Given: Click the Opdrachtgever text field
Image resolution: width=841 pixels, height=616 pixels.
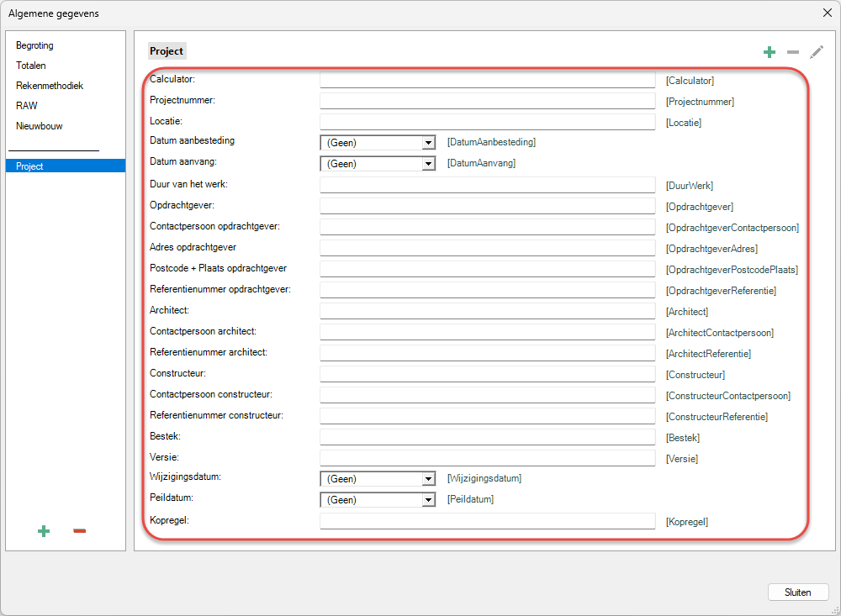Looking at the screenshot, I should click(487, 206).
